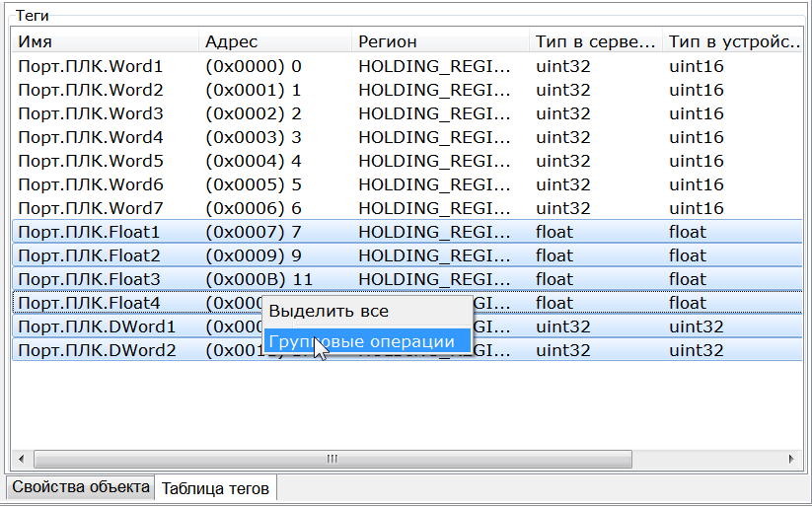Click the right arrow of horizontal scrollbar
812x507 pixels.
789,459
